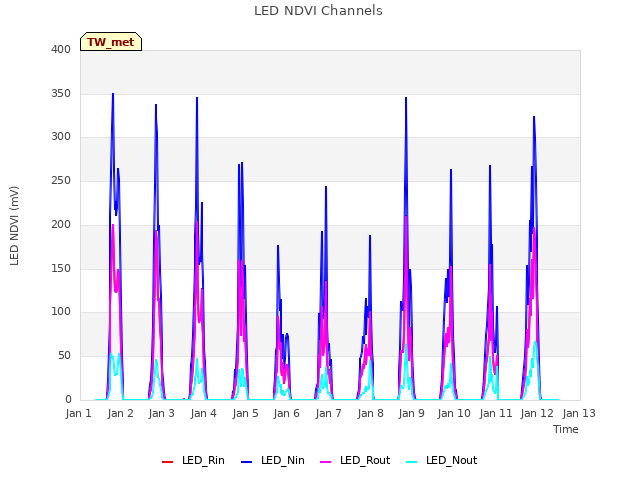The image size is (640, 480).
Task: Click the 50 y-axis tick label
Action: coord(64,356)
